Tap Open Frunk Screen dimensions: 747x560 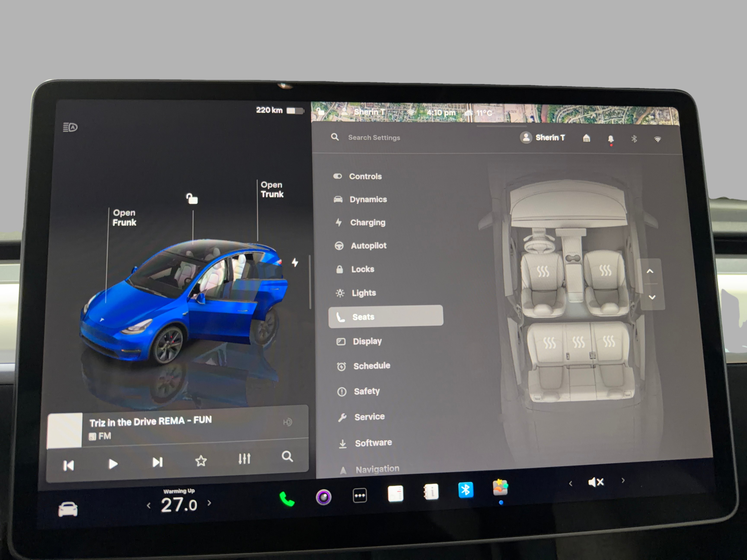(x=124, y=218)
